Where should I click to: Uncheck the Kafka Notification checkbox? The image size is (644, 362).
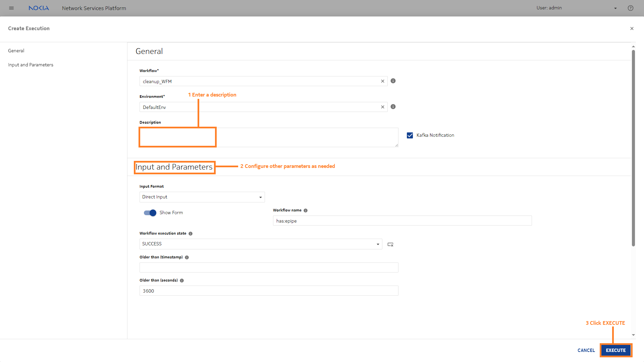pos(410,135)
